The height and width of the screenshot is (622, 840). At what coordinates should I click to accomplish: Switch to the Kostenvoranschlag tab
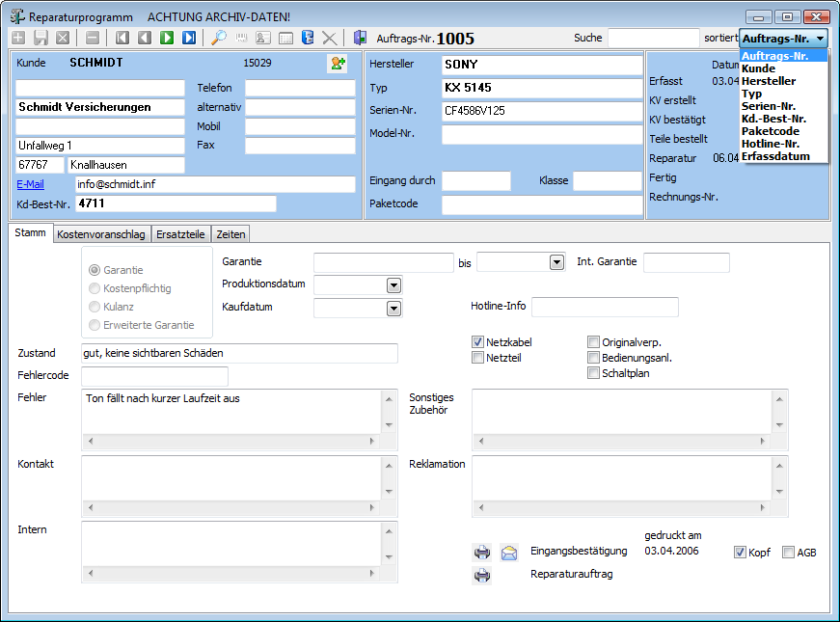[x=101, y=234]
